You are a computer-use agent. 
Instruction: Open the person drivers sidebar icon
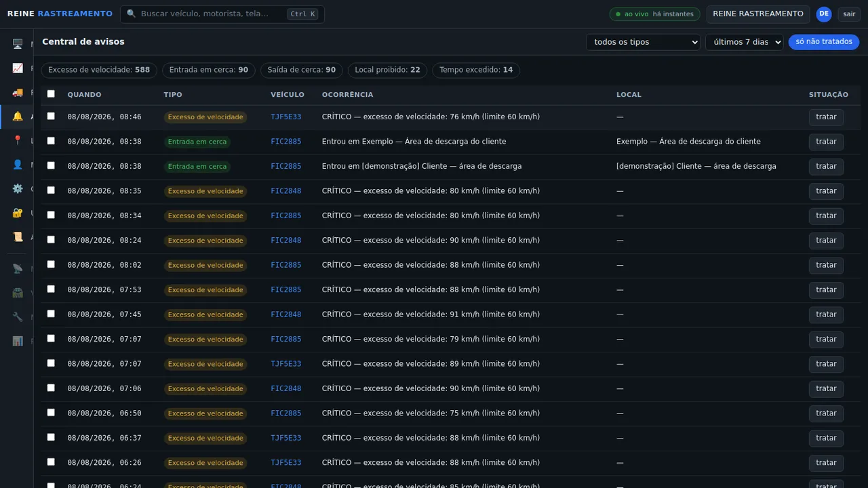point(18,165)
